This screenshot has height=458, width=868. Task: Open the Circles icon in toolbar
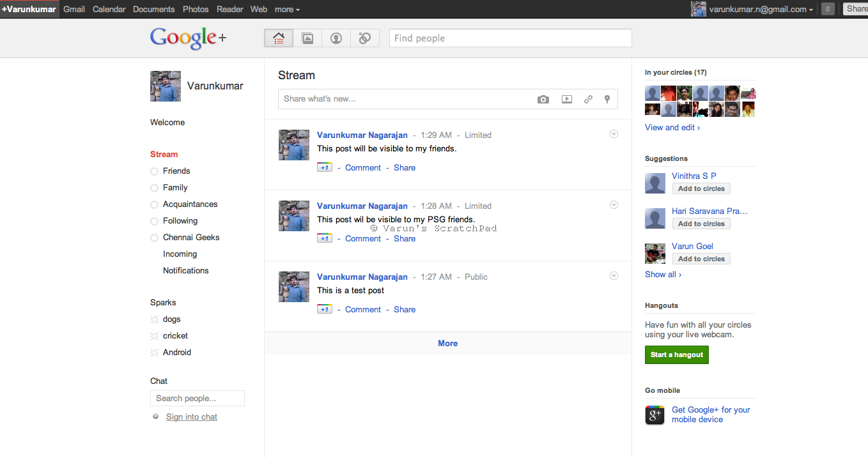[365, 38]
